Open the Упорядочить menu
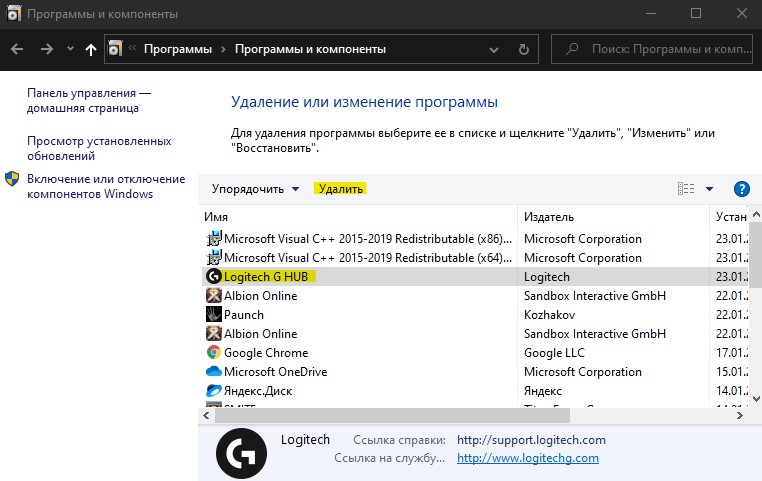 click(255, 189)
